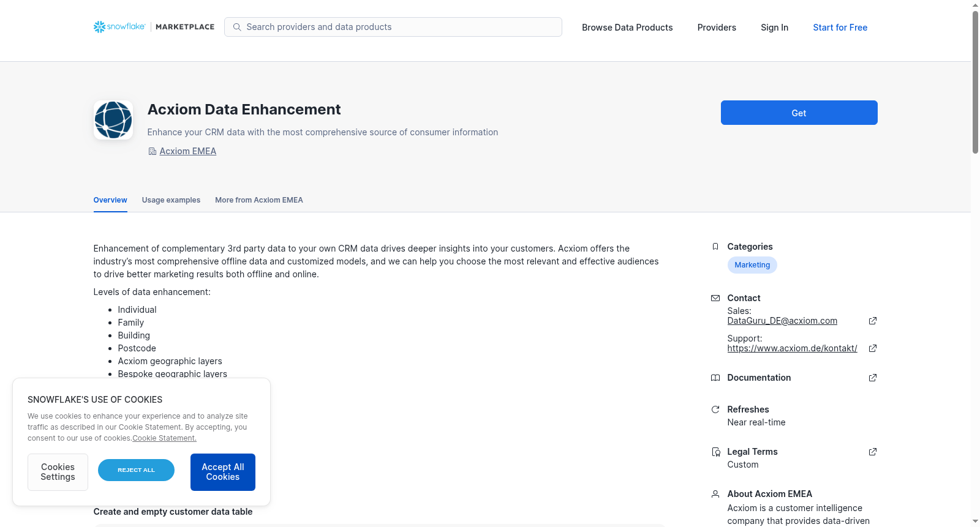
Task: Click the blue Get button
Action: 799,113
